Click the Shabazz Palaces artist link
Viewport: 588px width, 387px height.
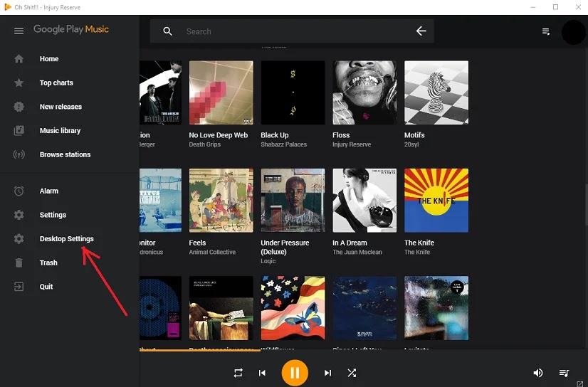click(283, 144)
